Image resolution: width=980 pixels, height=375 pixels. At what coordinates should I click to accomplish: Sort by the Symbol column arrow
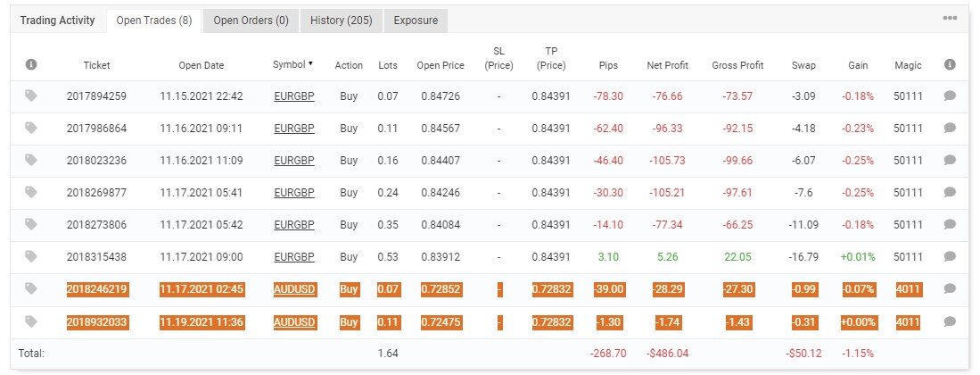point(310,64)
